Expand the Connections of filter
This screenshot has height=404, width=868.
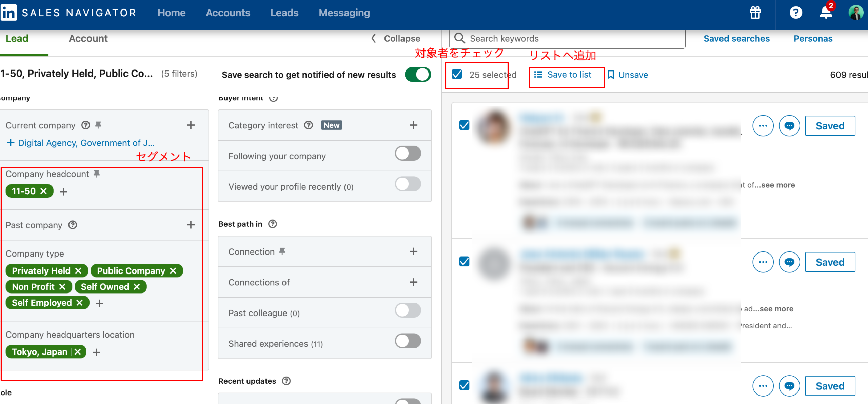click(413, 282)
